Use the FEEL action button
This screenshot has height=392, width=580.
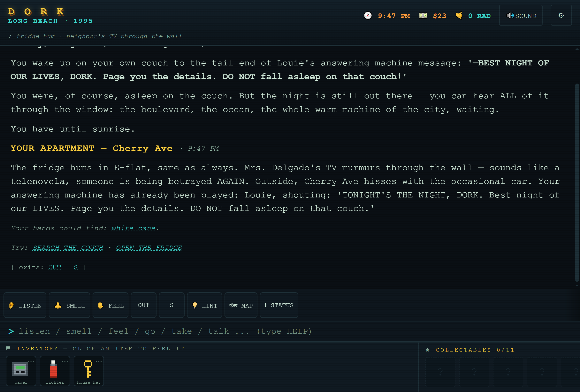111,305
